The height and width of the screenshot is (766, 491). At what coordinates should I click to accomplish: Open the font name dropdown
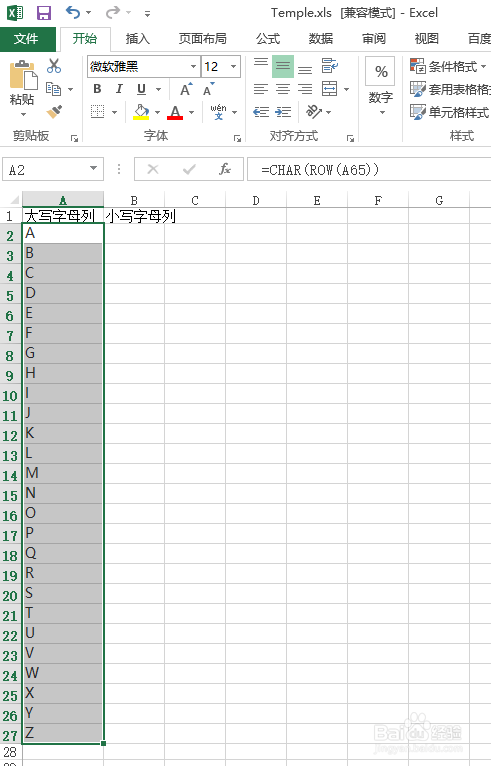(193, 66)
